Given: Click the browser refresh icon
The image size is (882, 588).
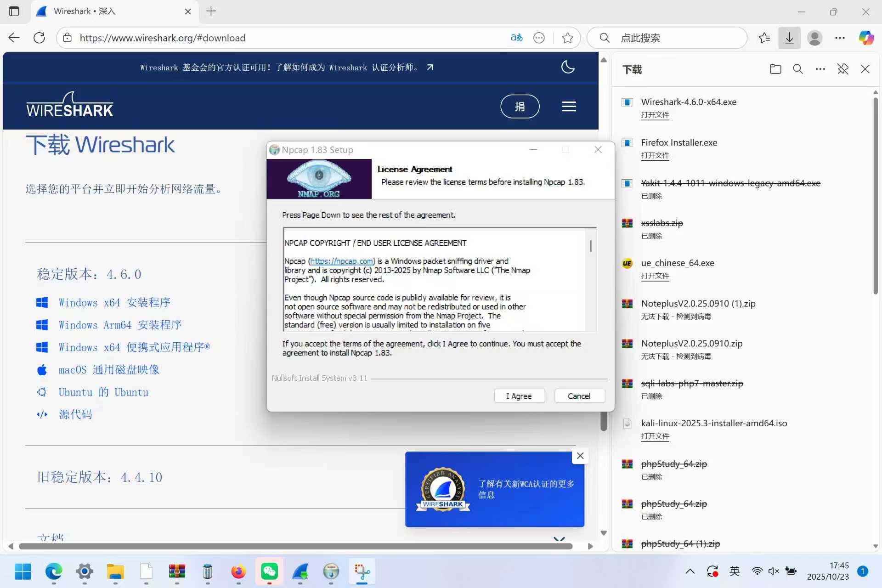Looking at the screenshot, I should pyautogui.click(x=40, y=38).
